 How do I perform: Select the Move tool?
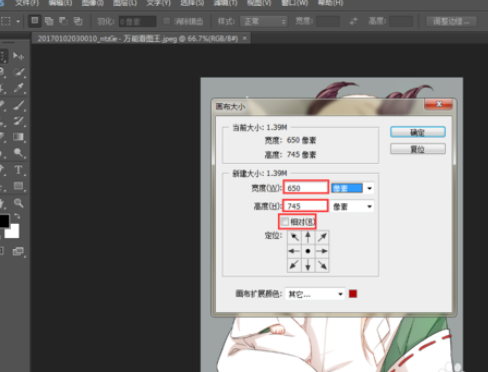click(18, 56)
